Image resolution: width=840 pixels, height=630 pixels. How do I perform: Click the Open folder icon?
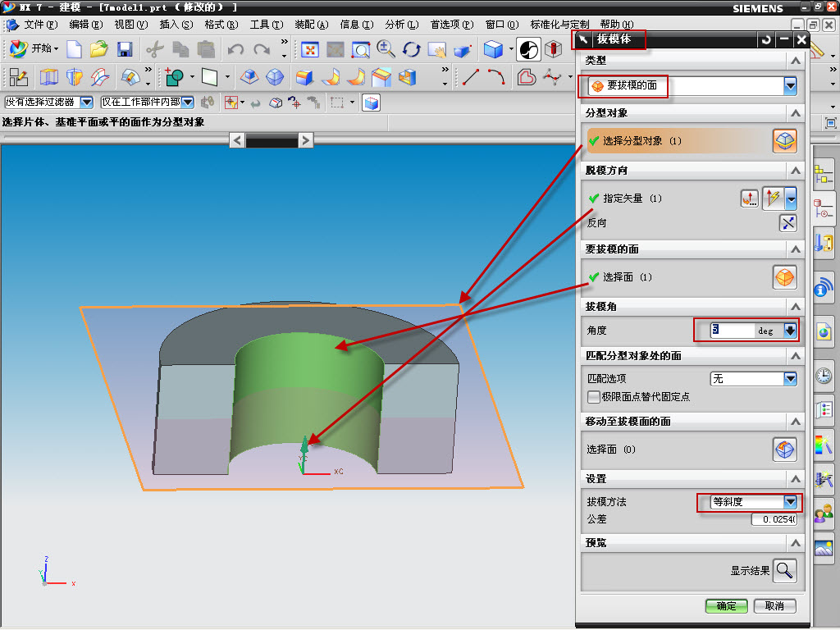99,49
